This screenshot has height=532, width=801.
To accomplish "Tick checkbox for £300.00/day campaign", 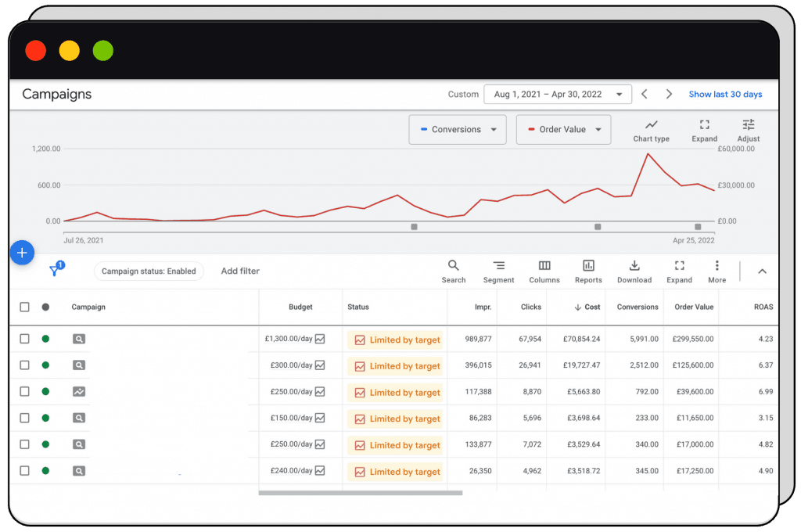I will pos(24,365).
